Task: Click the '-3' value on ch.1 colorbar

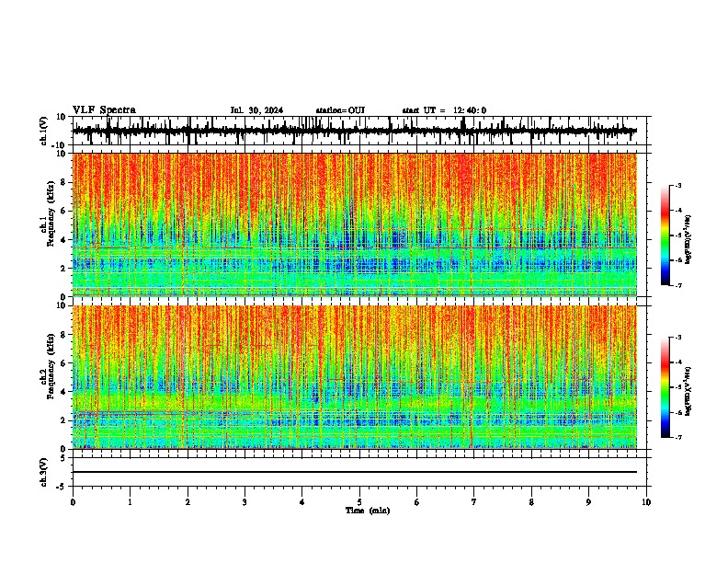Action: (x=678, y=185)
